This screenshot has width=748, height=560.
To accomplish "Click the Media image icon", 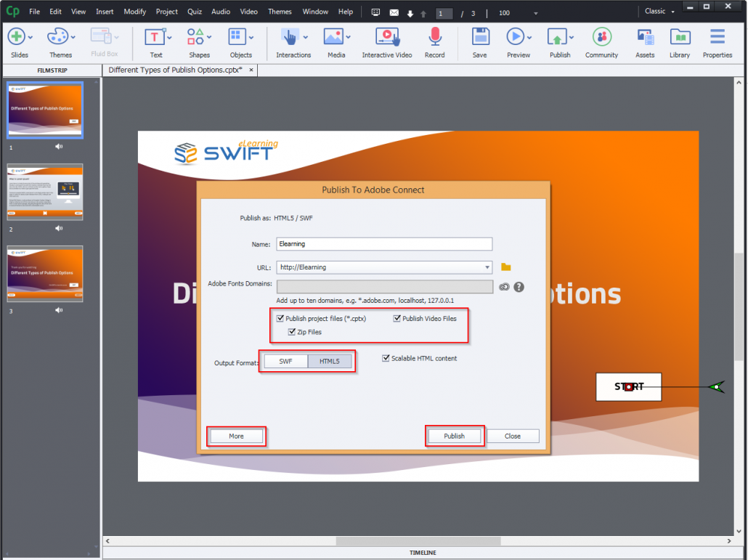I will coord(333,37).
